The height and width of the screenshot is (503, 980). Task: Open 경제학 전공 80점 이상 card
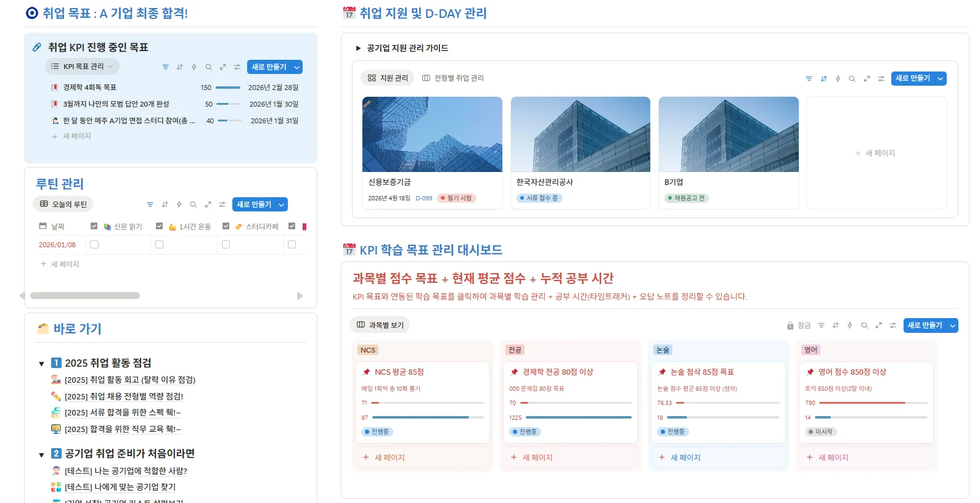click(570, 402)
